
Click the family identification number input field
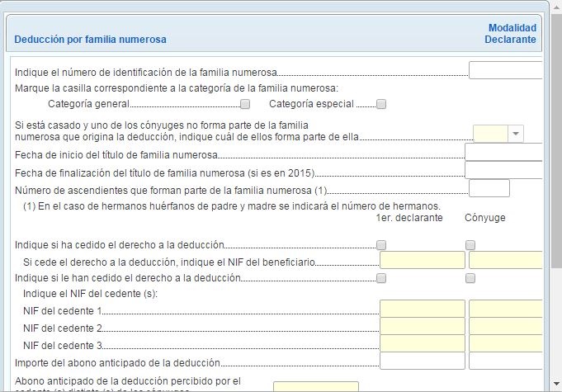pos(505,71)
